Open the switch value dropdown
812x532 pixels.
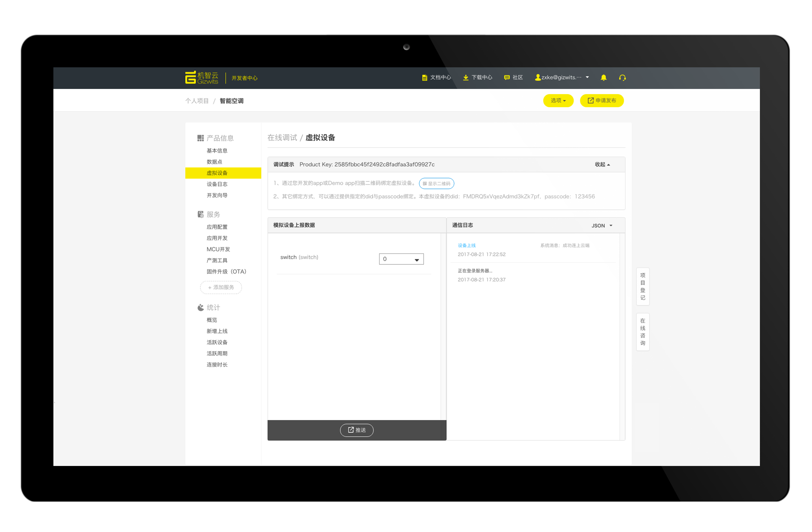coord(401,259)
